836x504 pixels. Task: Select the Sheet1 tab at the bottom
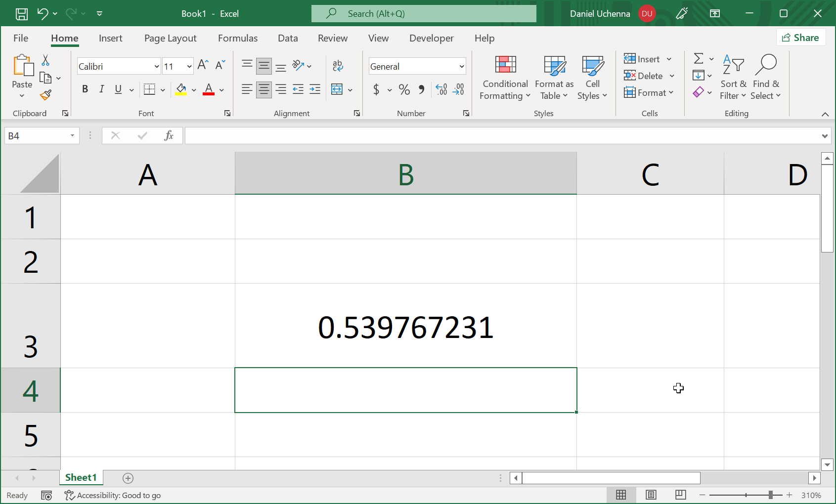click(81, 477)
